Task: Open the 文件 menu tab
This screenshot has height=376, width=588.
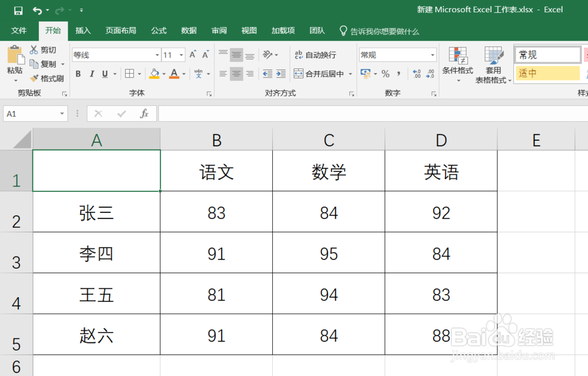Action: (x=19, y=31)
